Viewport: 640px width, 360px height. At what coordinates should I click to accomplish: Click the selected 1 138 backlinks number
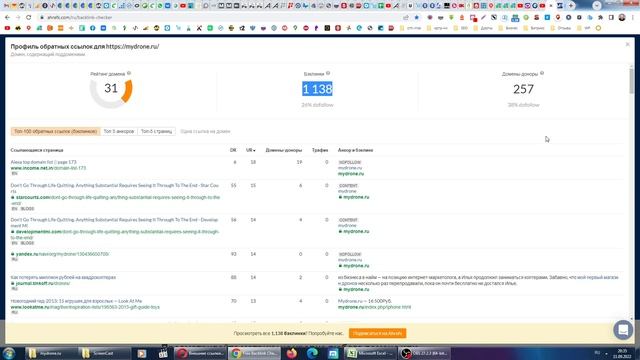317,89
